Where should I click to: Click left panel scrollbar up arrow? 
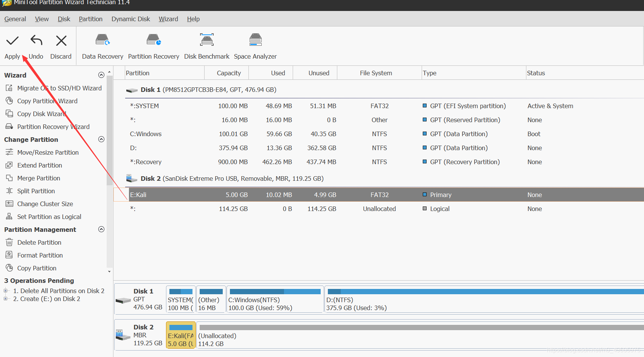click(x=109, y=72)
